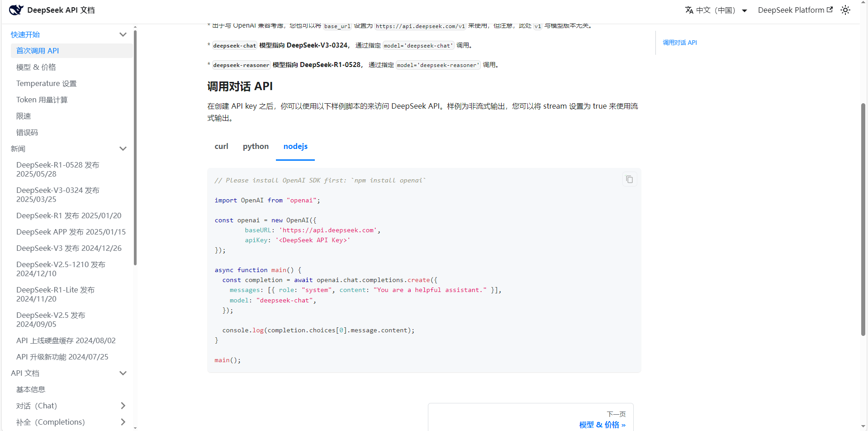Click the page vertical scrollbar thumb
The width and height of the screenshot is (868, 431).
863,220
